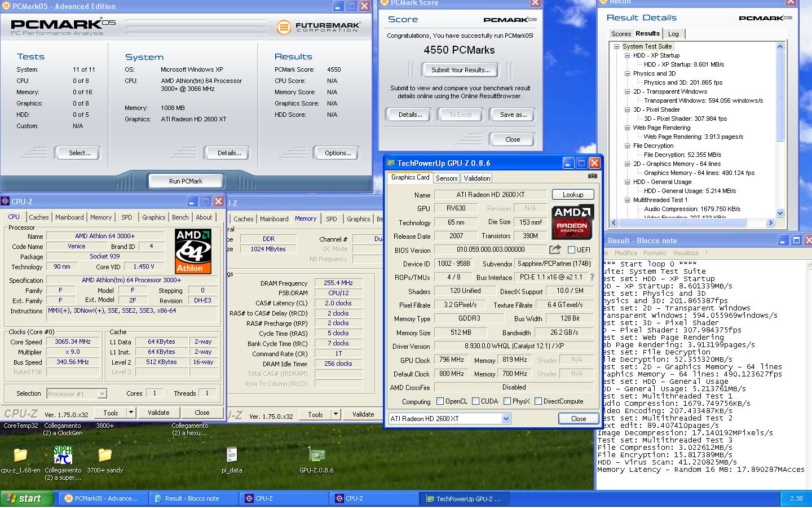Screen dimensions: 812x508
Task: Click the horizontal scrollbar right arrow in Result Details
Action: pos(770,223)
